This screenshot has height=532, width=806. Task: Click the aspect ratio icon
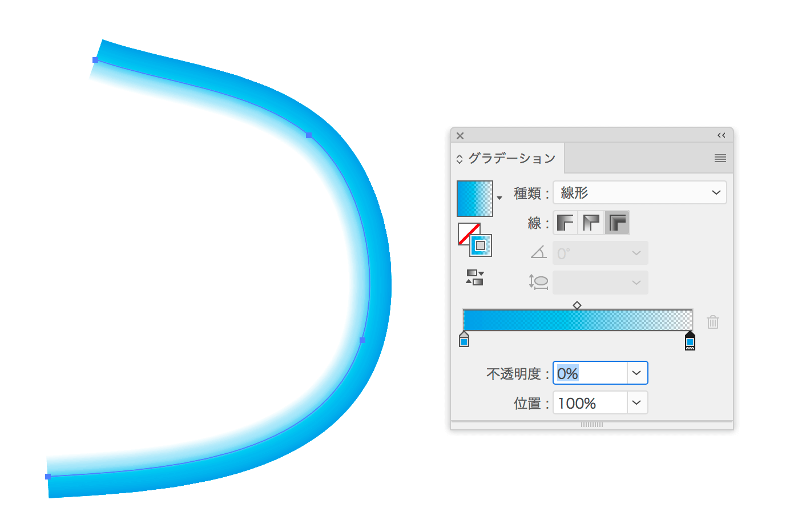[538, 282]
